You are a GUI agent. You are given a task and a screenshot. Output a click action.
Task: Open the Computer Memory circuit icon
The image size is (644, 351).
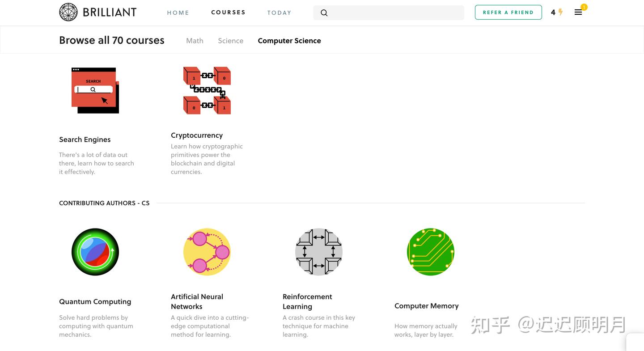coord(431,252)
